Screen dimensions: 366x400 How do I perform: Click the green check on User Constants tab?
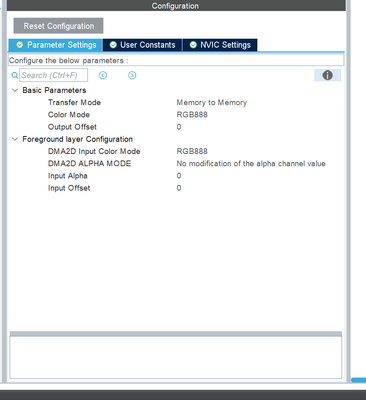pos(113,45)
